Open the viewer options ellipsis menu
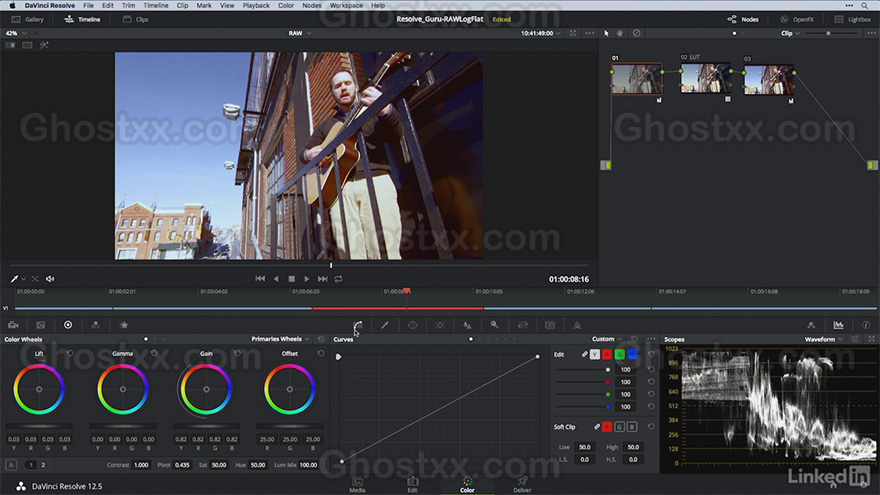 (x=590, y=33)
